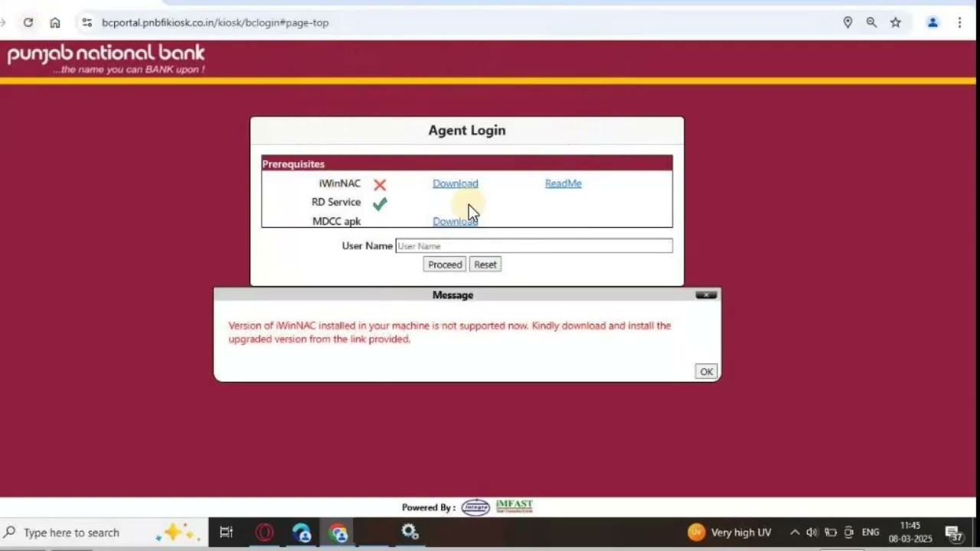Click the Proceed button

coord(445,264)
